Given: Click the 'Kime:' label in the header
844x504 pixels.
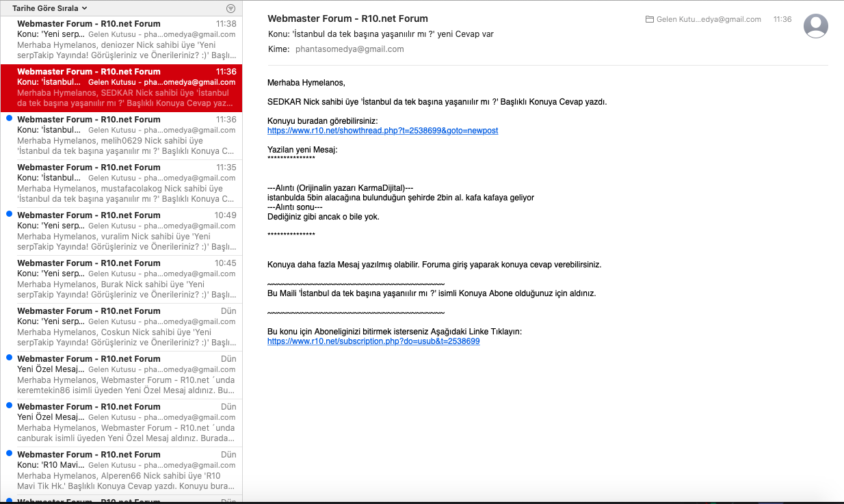Looking at the screenshot, I should pos(278,49).
